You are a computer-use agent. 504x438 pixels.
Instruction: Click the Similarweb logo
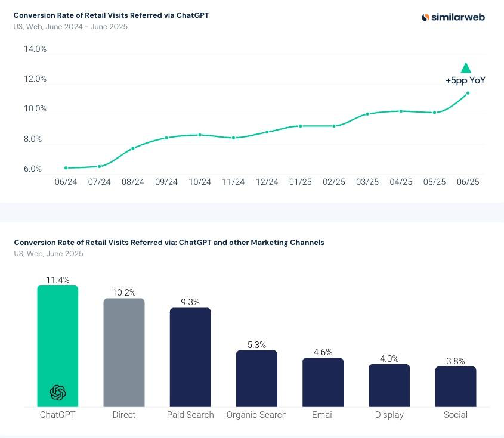tap(453, 17)
